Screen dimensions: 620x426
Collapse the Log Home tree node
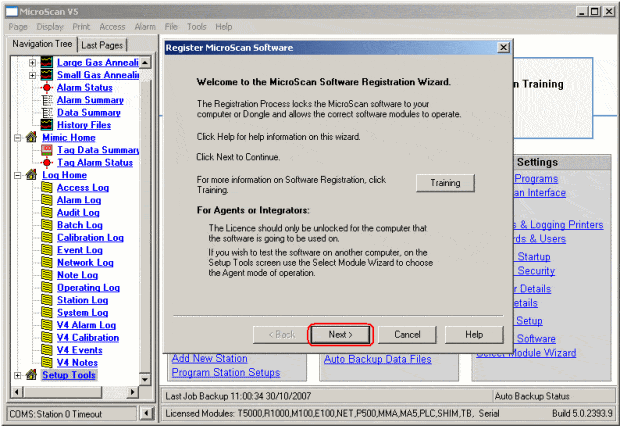point(16,175)
